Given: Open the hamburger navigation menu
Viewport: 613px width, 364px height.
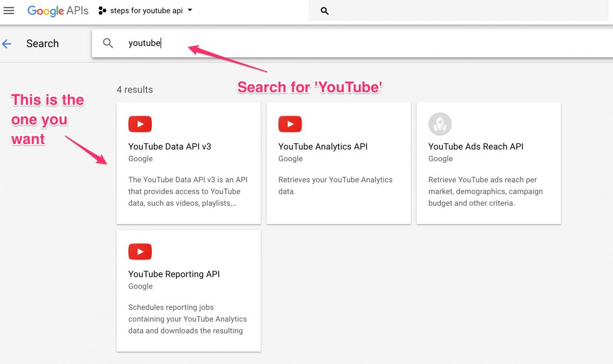Looking at the screenshot, I should [9, 11].
